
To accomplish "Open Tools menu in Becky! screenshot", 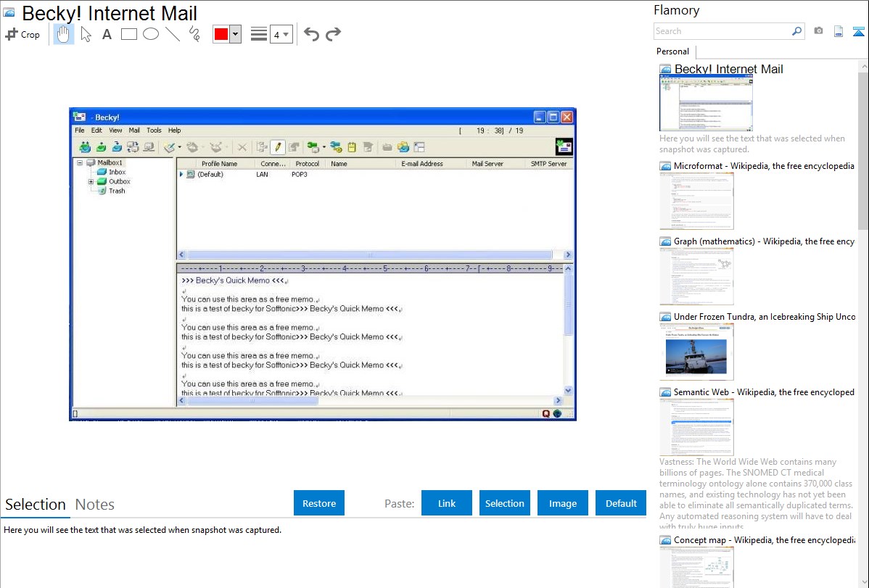I will coord(154,131).
